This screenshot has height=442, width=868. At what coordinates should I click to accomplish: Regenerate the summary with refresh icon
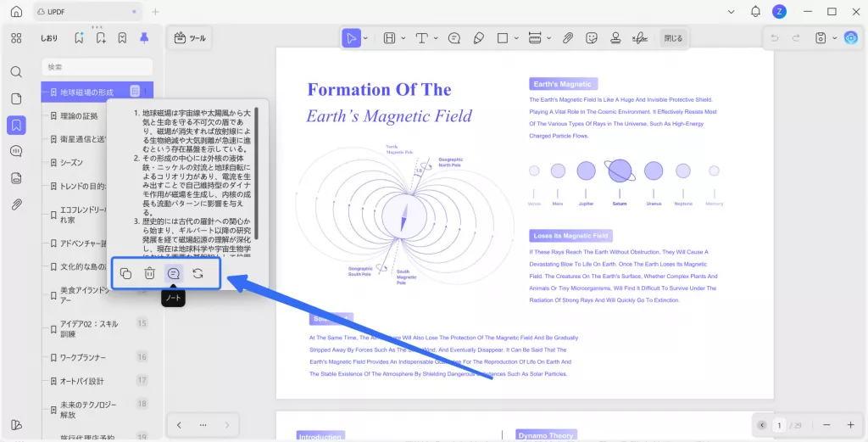198,273
